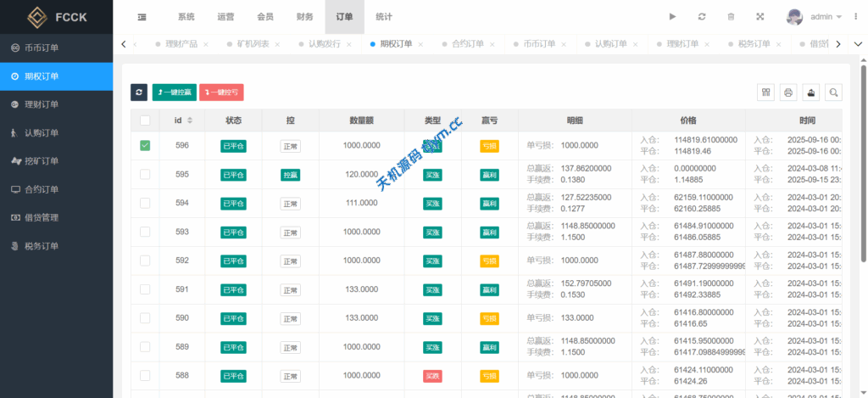This screenshot has height=398, width=868.
Task: Open 挖矿订单 in the sidebar
Action: click(57, 161)
